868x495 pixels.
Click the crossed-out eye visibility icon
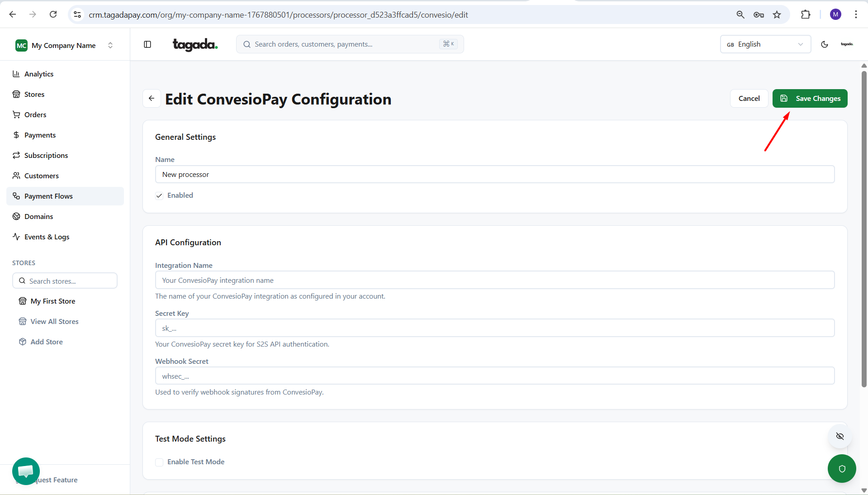pos(840,436)
